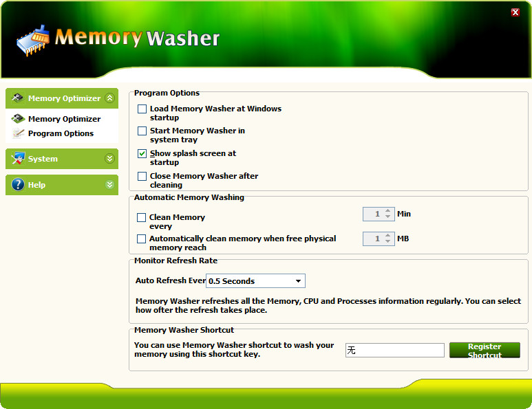Expand the System sidebar panel chevron

109,158
